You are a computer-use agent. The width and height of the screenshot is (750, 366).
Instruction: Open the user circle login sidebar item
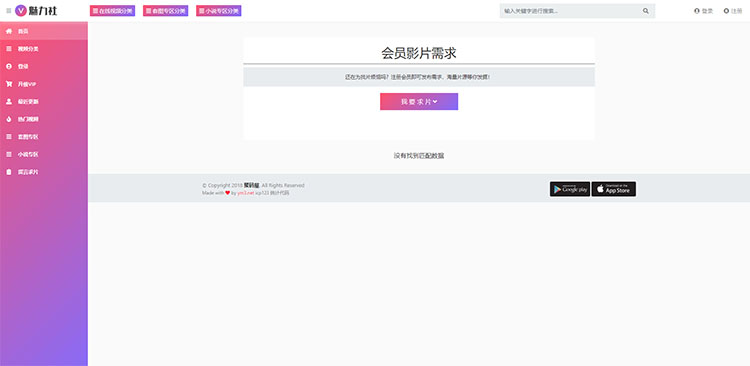tap(44, 67)
